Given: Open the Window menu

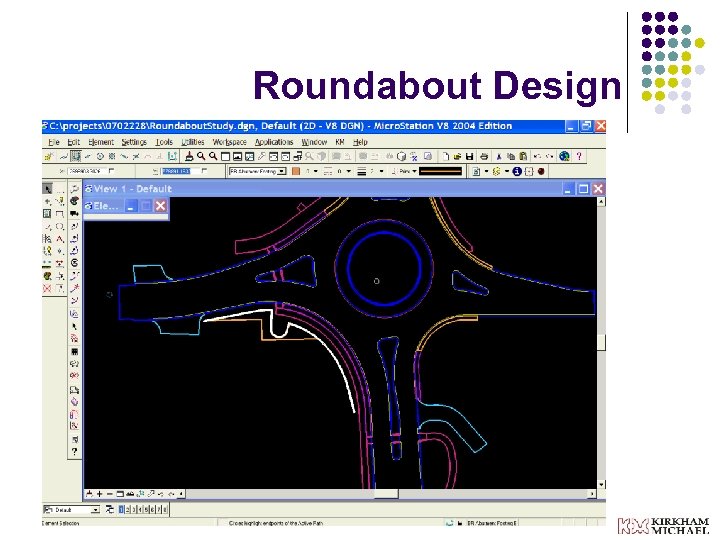Looking at the screenshot, I should [314, 142].
